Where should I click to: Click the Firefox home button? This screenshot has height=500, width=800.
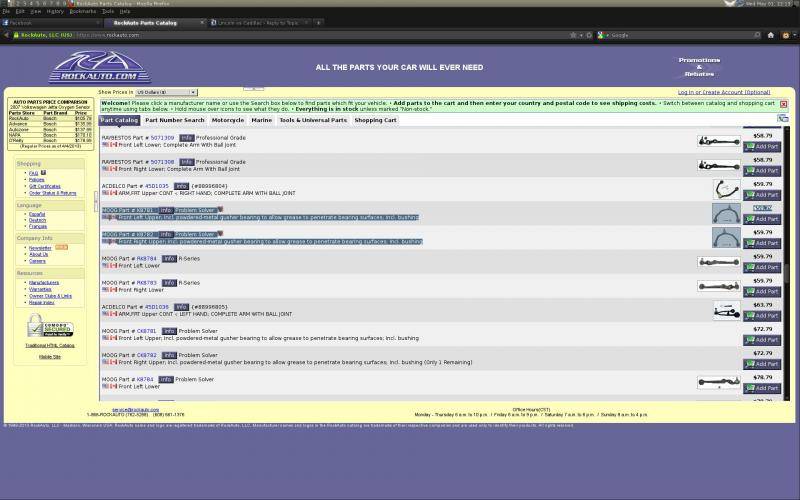click(771, 35)
